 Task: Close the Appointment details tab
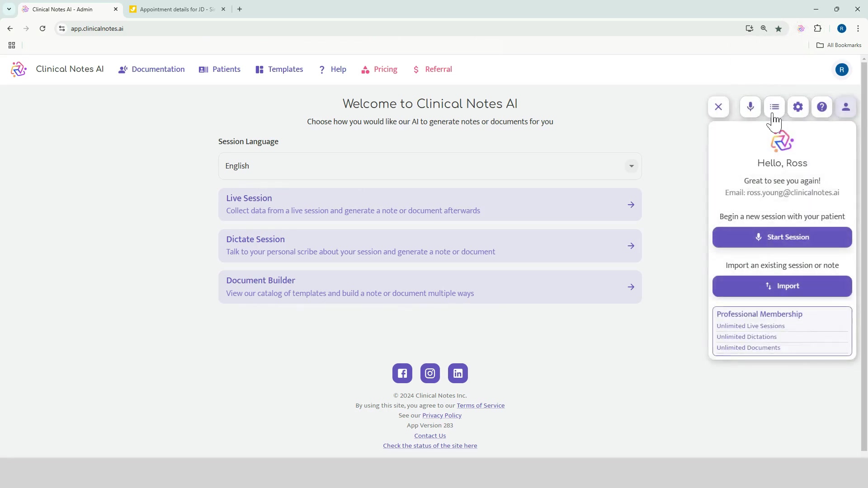click(x=223, y=9)
